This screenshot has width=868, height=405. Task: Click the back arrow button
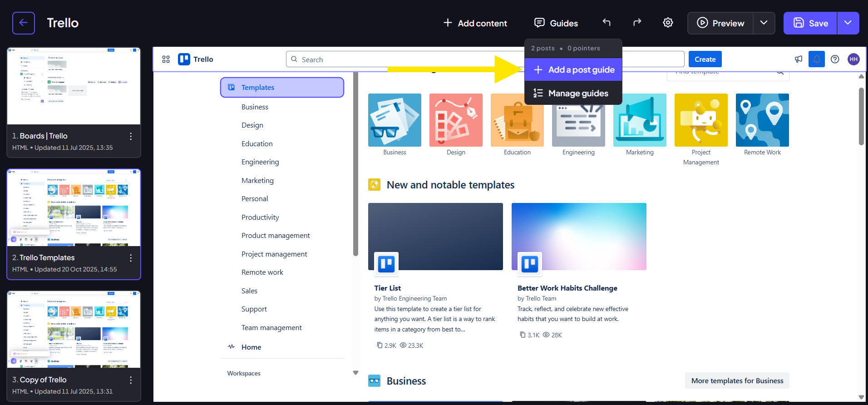click(24, 23)
